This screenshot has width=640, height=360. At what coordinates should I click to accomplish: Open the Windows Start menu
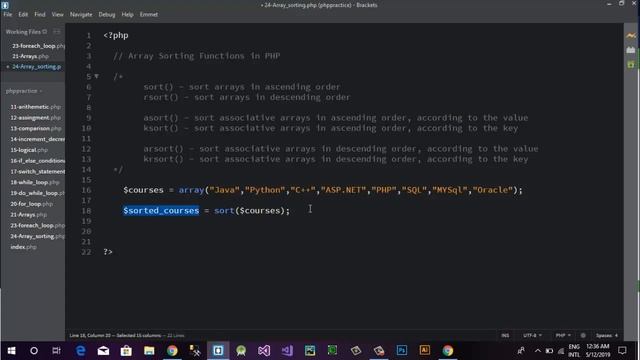tap(11, 351)
